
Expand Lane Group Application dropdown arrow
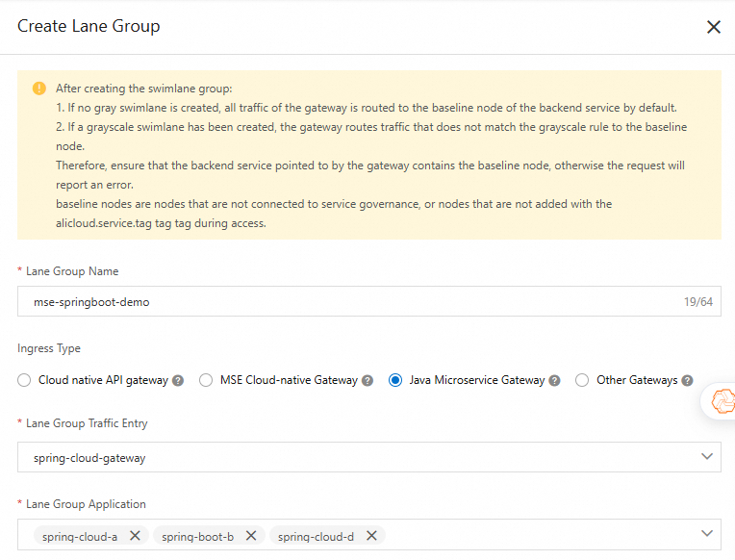[707, 533]
